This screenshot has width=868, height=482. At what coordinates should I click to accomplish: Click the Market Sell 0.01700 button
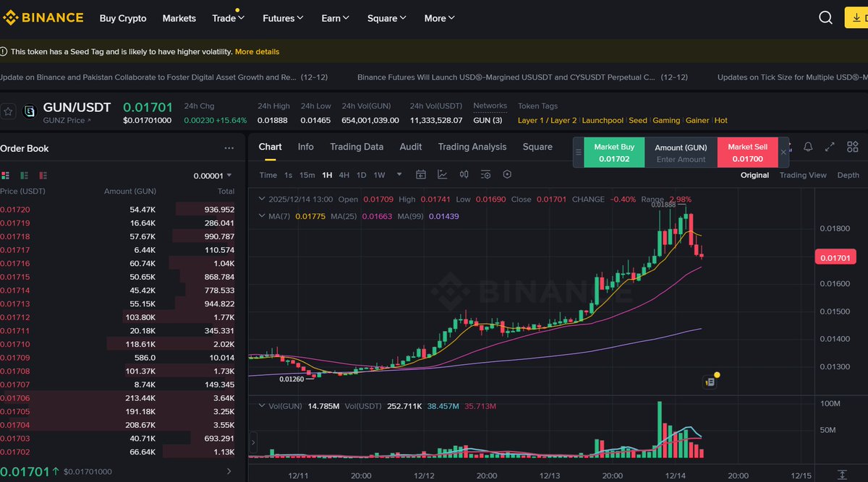pos(748,152)
